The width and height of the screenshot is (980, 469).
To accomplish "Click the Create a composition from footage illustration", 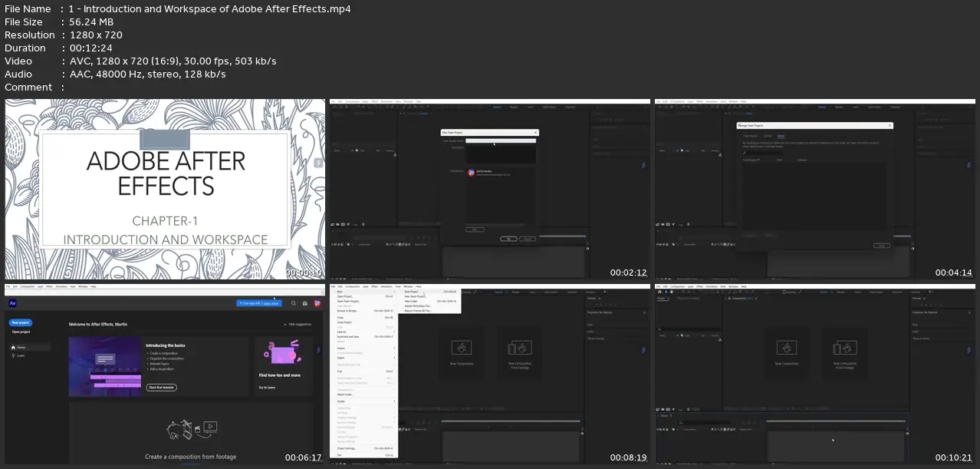I will pos(191,429).
